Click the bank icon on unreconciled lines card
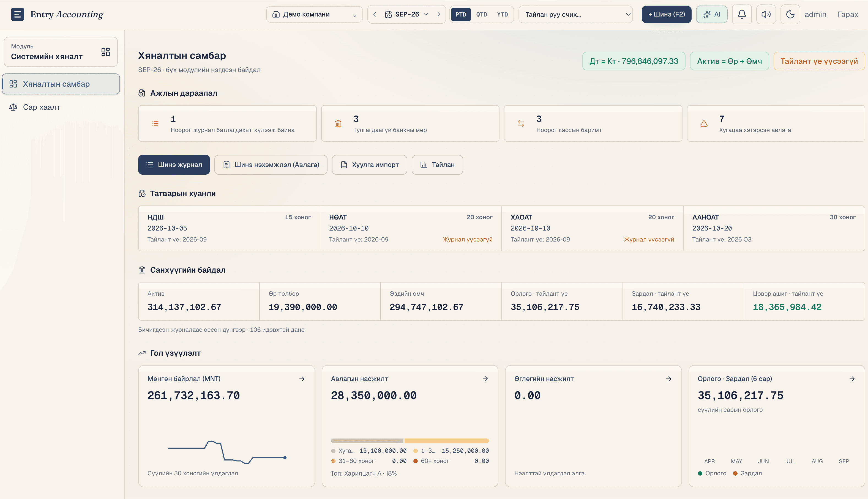 point(338,124)
